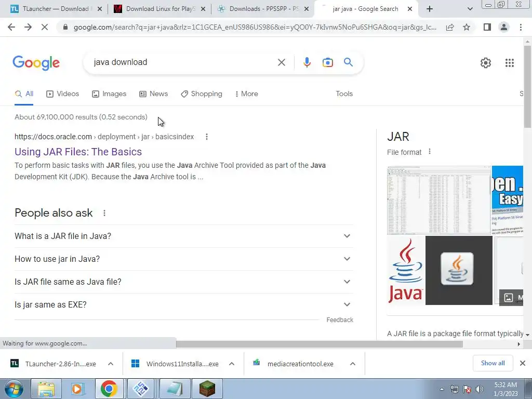
Task: Open the taskbar clock showing 5:32 AM
Action: click(506, 389)
